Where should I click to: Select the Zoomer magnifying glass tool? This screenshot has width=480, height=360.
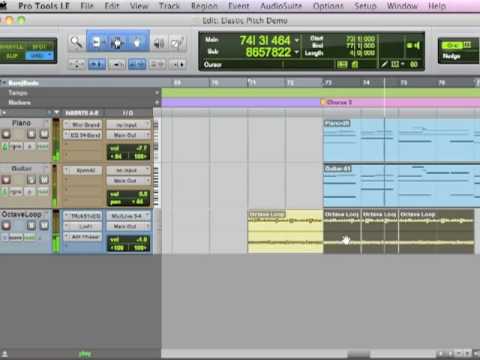click(x=76, y=42)
